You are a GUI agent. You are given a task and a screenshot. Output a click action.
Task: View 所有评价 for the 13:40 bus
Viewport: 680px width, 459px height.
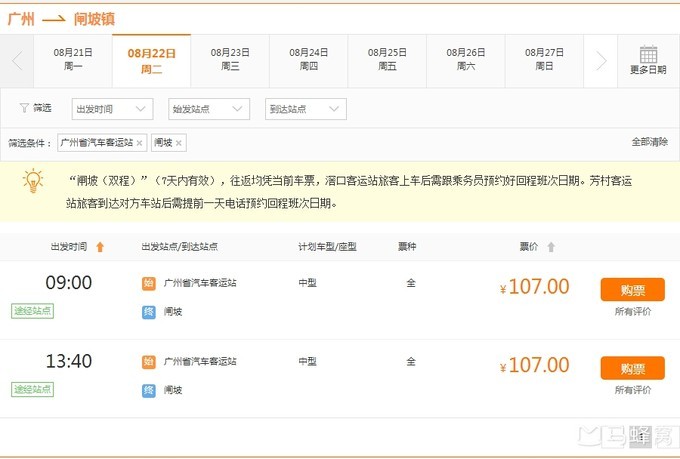[x=633, y=390]
